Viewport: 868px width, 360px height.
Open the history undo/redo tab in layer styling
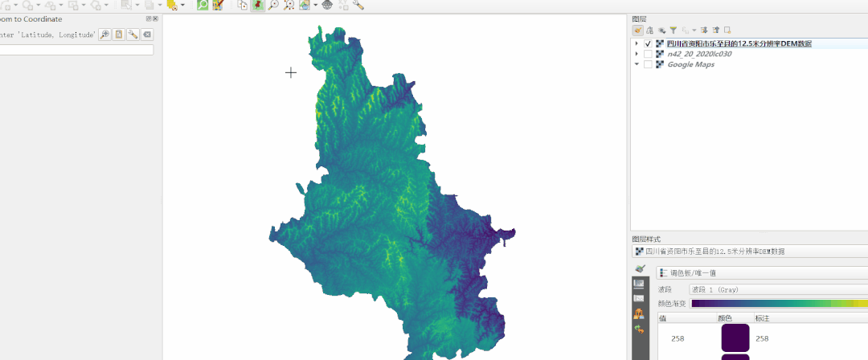click(x=639, y=329)
